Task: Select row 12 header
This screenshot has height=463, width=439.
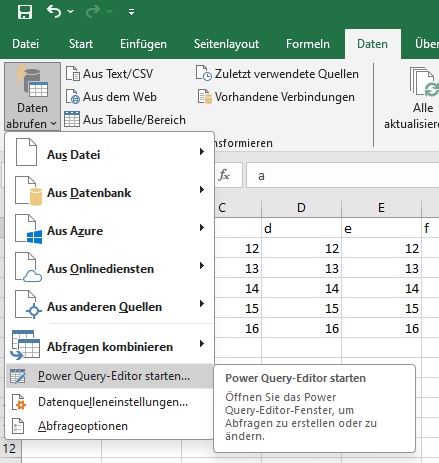Action: (10, 448)
